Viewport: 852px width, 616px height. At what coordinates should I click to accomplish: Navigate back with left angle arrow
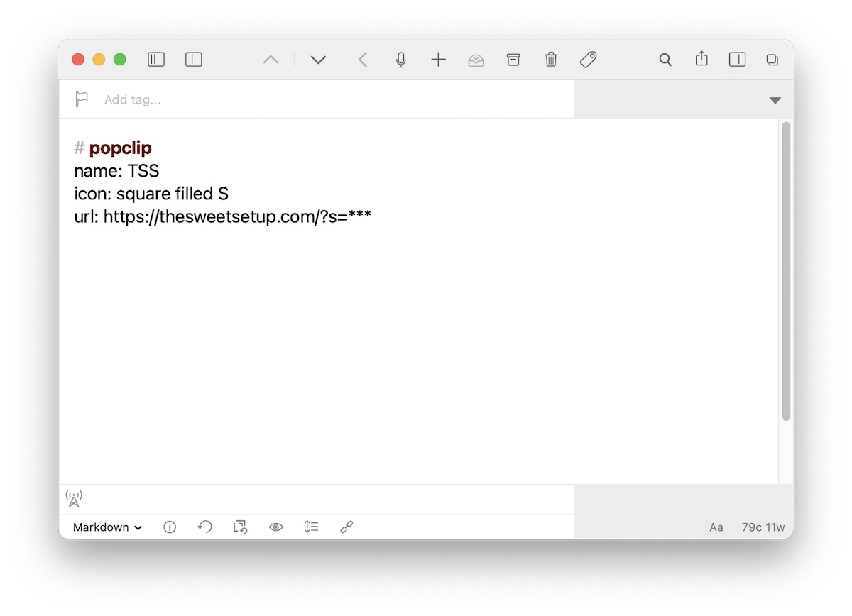coord(363,60)
